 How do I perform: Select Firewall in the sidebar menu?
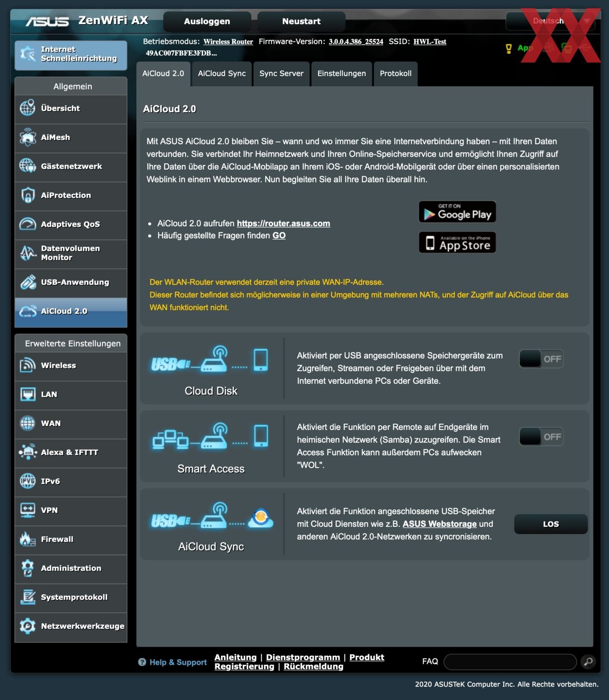click(71, 539)
